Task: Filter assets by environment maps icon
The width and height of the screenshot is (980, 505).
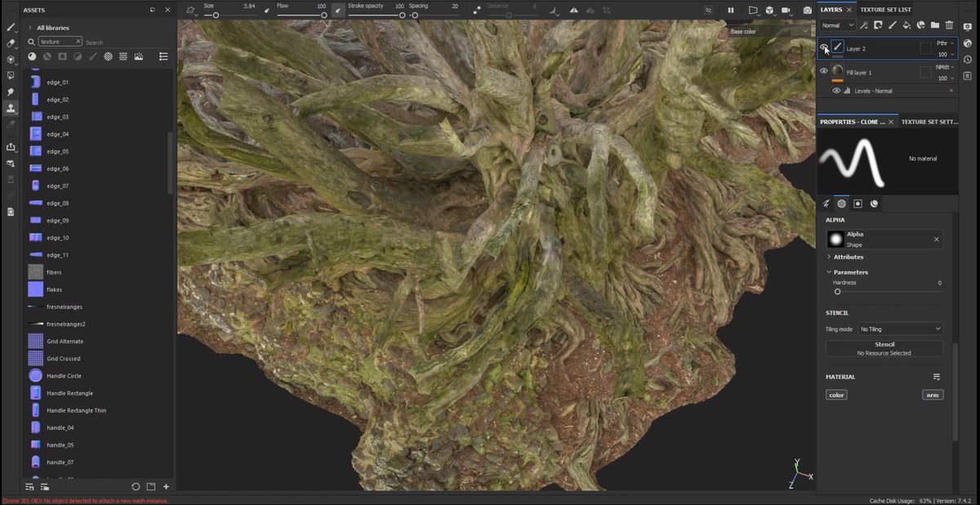Action: [x=139, y=56]
